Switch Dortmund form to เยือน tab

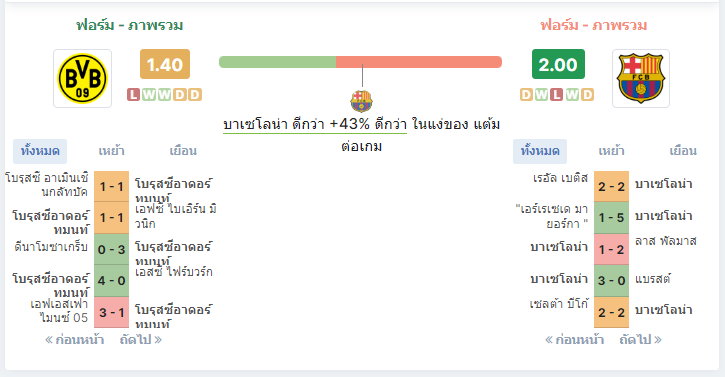coord(183,151)
